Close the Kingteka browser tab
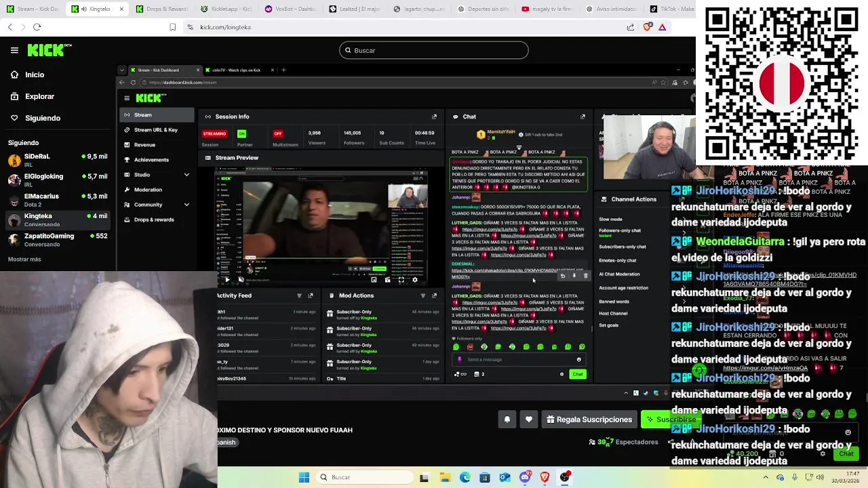Viewport: 868px width, 488px height. [x=121, y=9]
